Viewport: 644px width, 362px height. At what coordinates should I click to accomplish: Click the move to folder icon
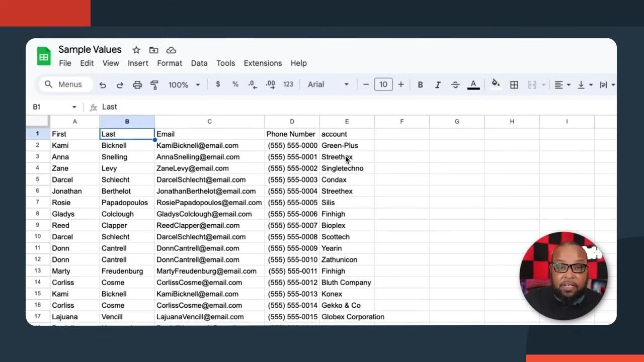click(153, 50)
